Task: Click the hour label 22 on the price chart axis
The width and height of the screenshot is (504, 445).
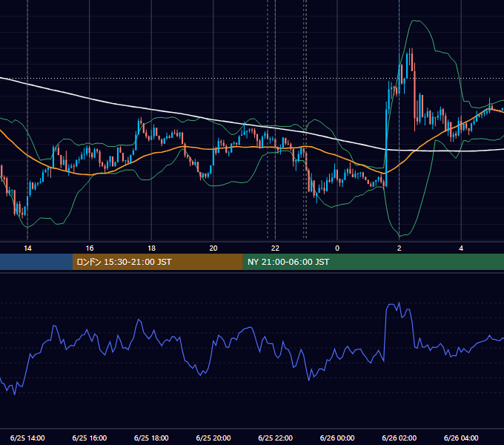Action: tap(275, 248)
